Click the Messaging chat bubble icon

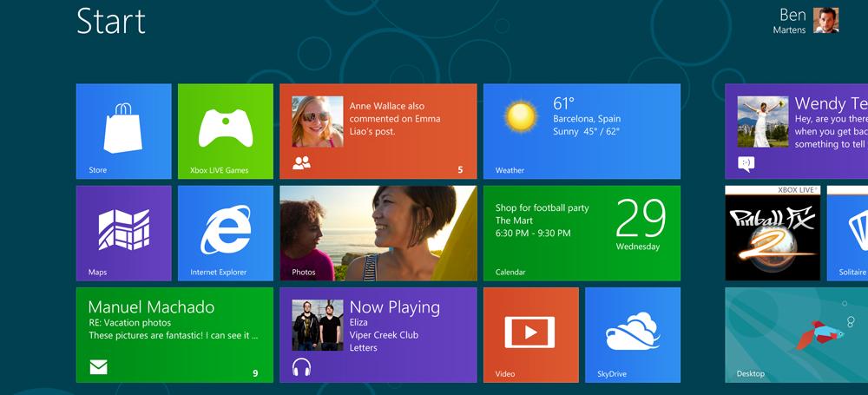[746, 164]
